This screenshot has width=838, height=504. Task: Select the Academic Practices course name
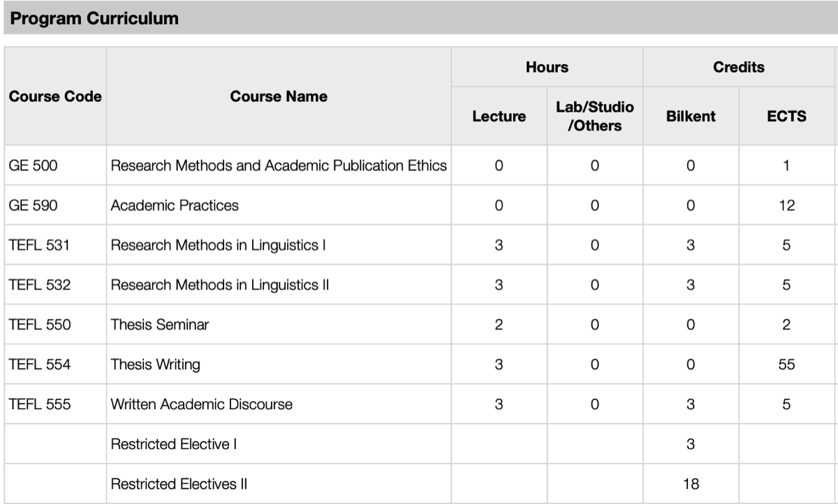click(175, 205)
